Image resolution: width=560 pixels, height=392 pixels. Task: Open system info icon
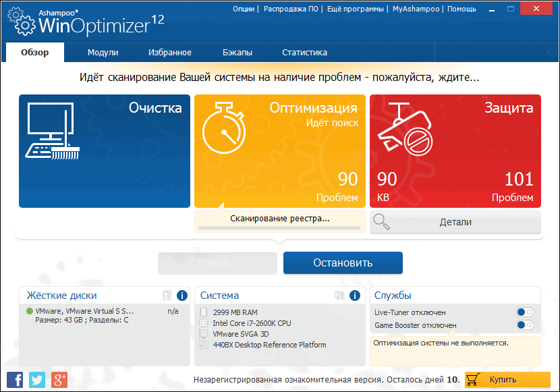355,296
